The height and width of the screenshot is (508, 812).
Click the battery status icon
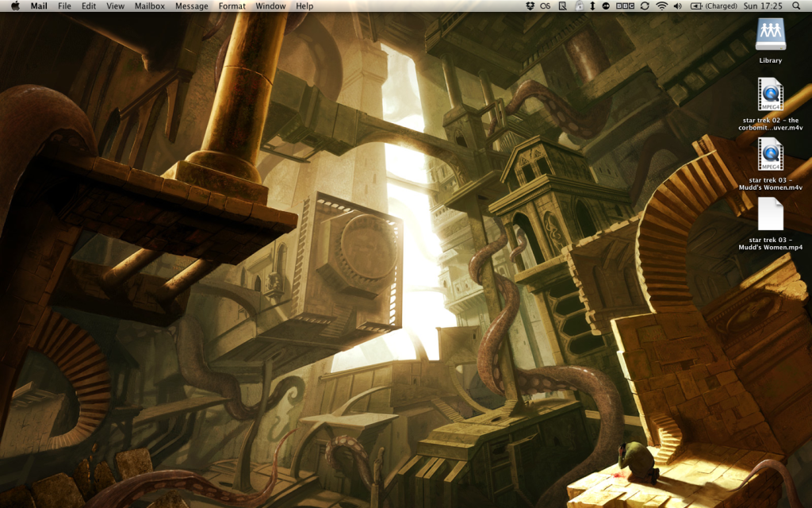pos(696,6)
